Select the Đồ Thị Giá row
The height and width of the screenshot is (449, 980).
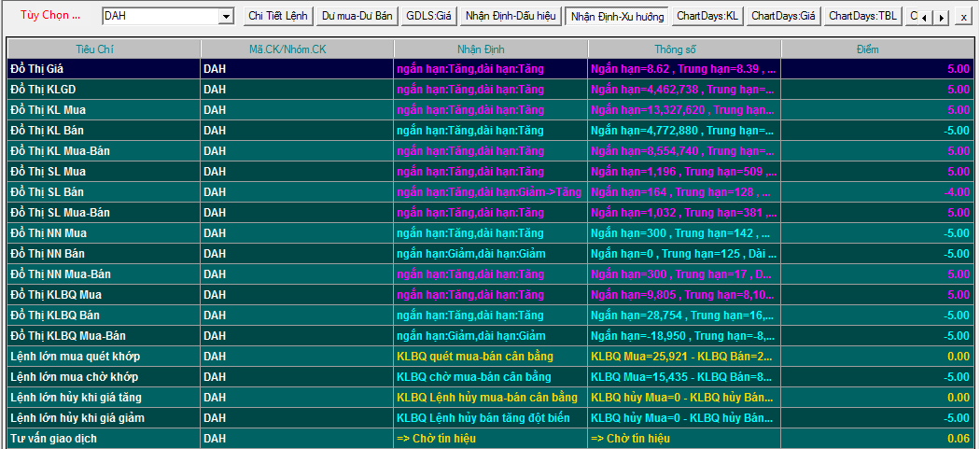(491, 69)
